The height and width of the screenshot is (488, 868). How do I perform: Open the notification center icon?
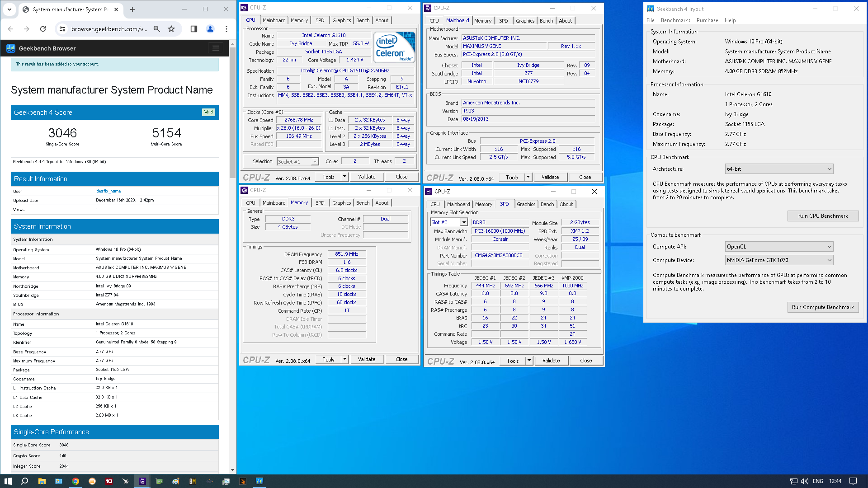(853, 481)
